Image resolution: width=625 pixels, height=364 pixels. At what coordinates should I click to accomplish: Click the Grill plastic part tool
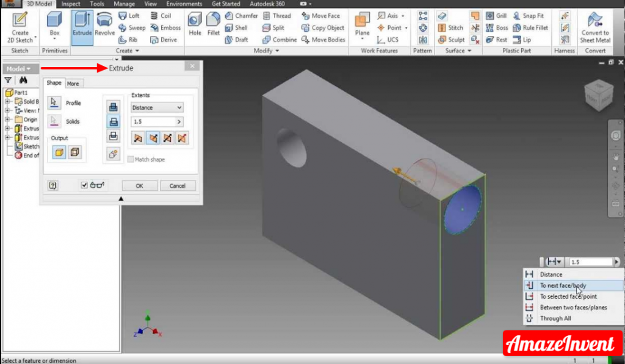(x=496, y=15)
